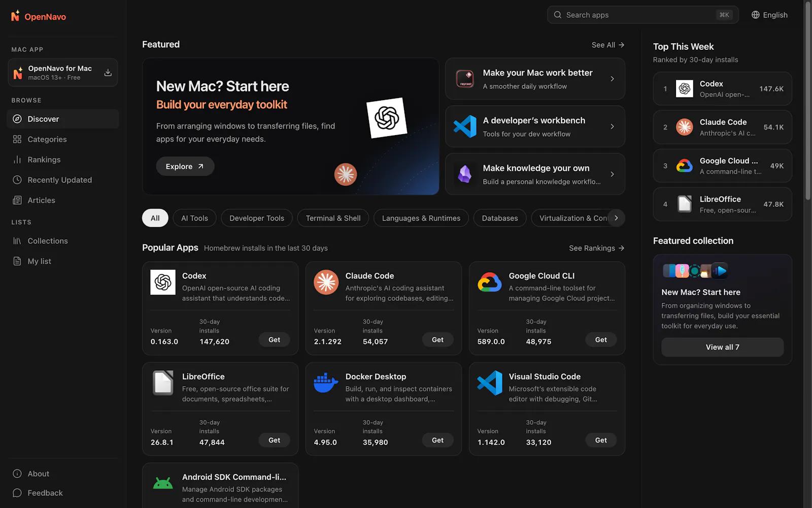
Task: Click the Feedback speech bubble icon
Action: [17, 493]
